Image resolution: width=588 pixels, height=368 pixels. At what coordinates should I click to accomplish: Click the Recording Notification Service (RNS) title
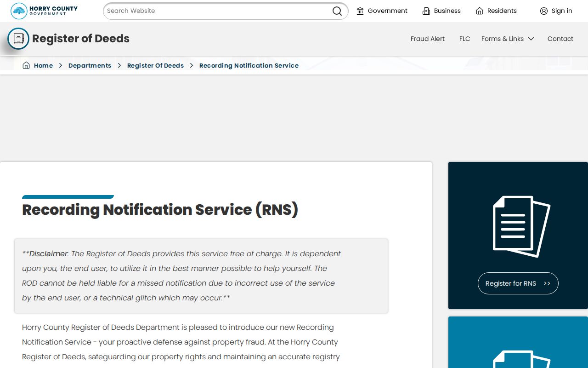coord(160,210)
